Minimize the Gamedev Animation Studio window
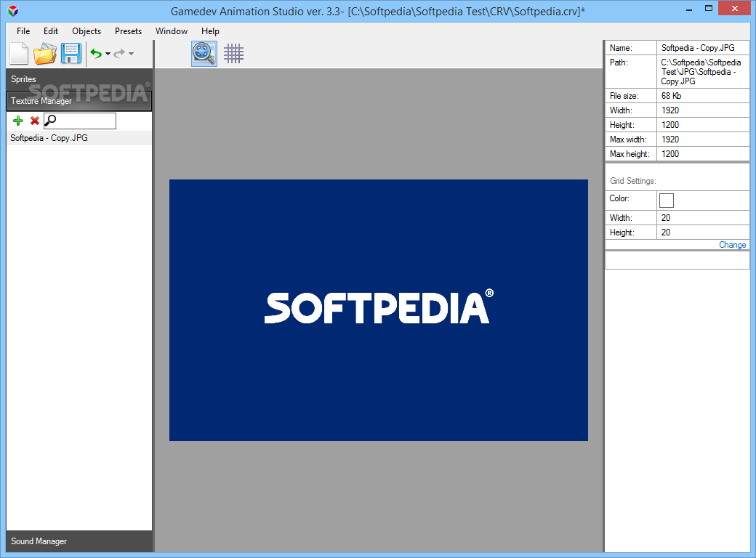 click(x=689, y=9)
